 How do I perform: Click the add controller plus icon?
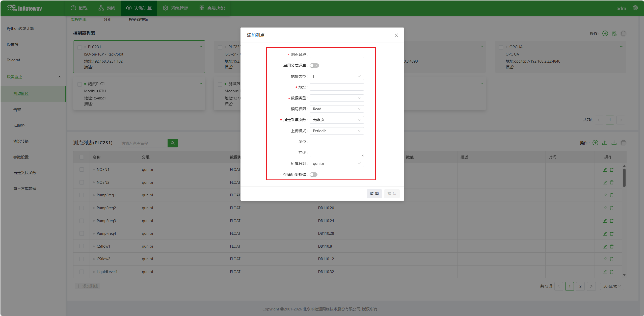605,34
